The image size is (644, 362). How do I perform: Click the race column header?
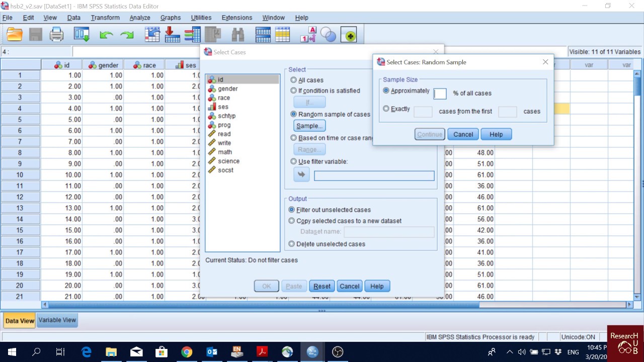coord(144,65)
